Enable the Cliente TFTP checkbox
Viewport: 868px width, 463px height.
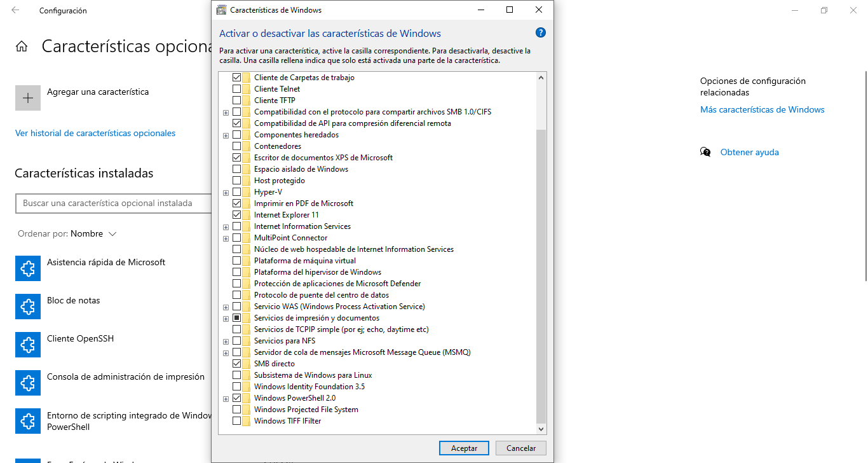point(237,100)
